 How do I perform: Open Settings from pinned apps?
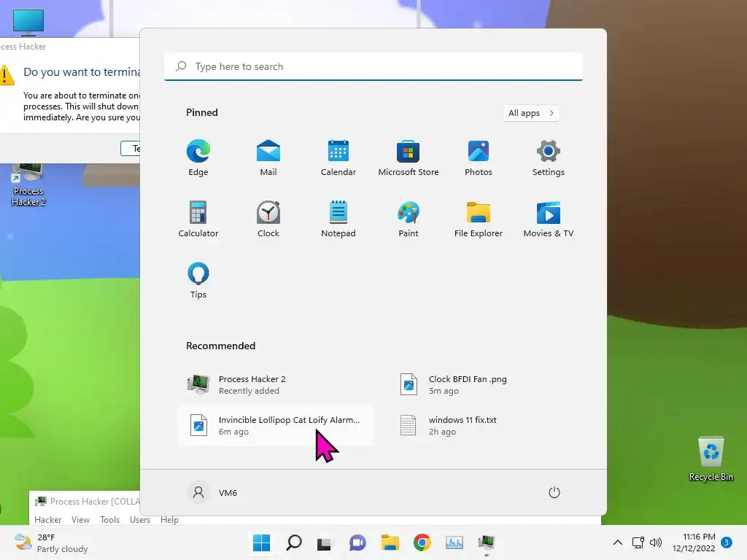coord(549,158)
